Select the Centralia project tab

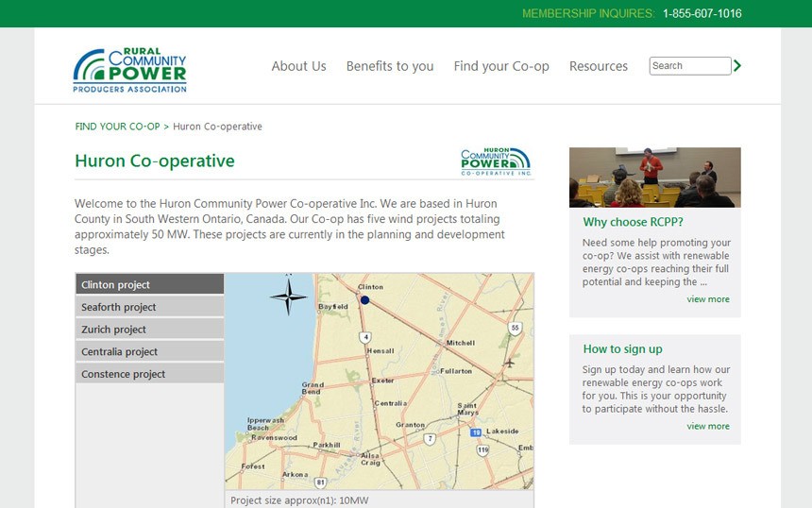(x=150, y=351)
